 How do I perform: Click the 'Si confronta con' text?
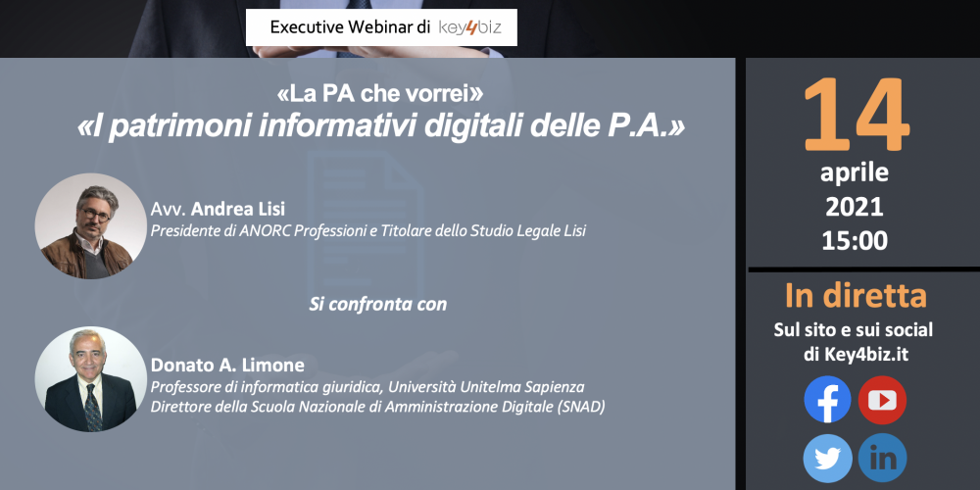(378, 305)
